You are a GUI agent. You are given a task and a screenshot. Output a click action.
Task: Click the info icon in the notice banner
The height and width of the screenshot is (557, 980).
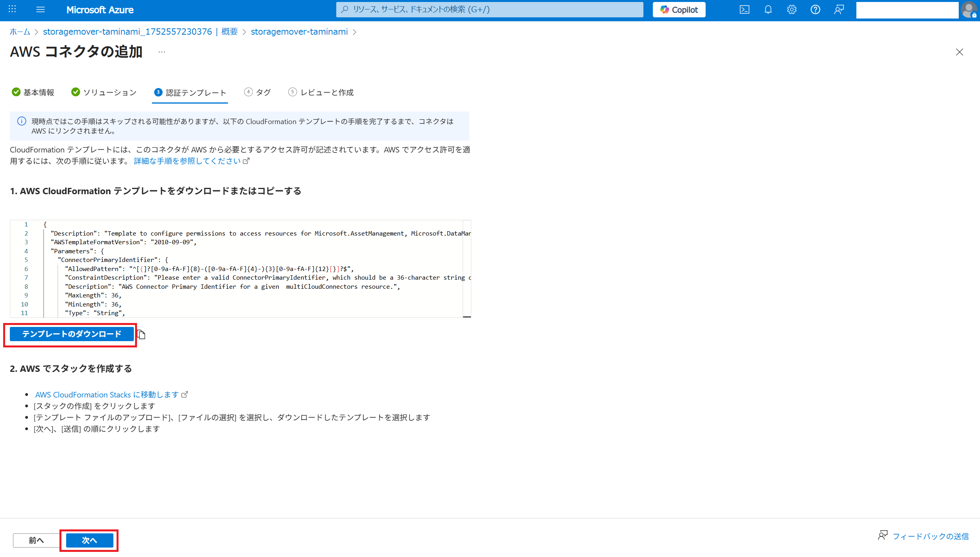22,121
